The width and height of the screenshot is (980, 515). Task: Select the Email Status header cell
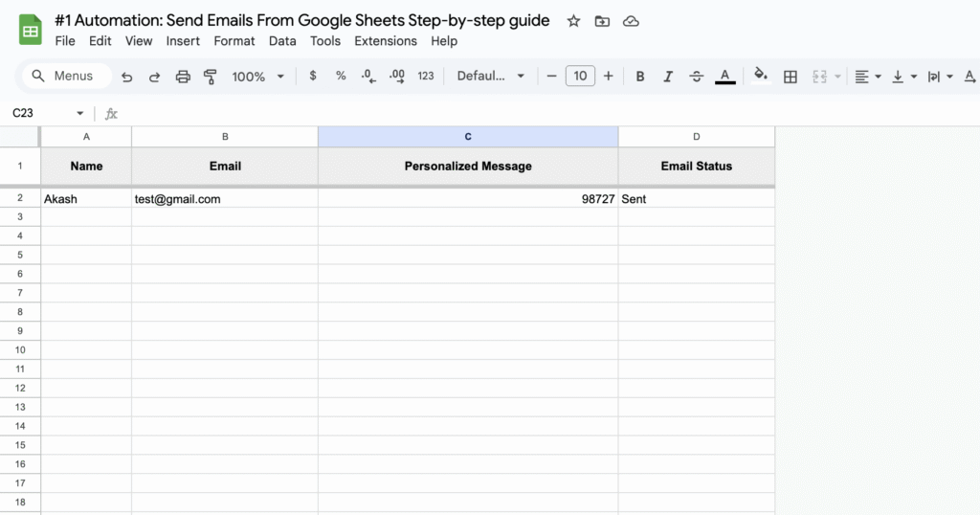tap(697, 167)
